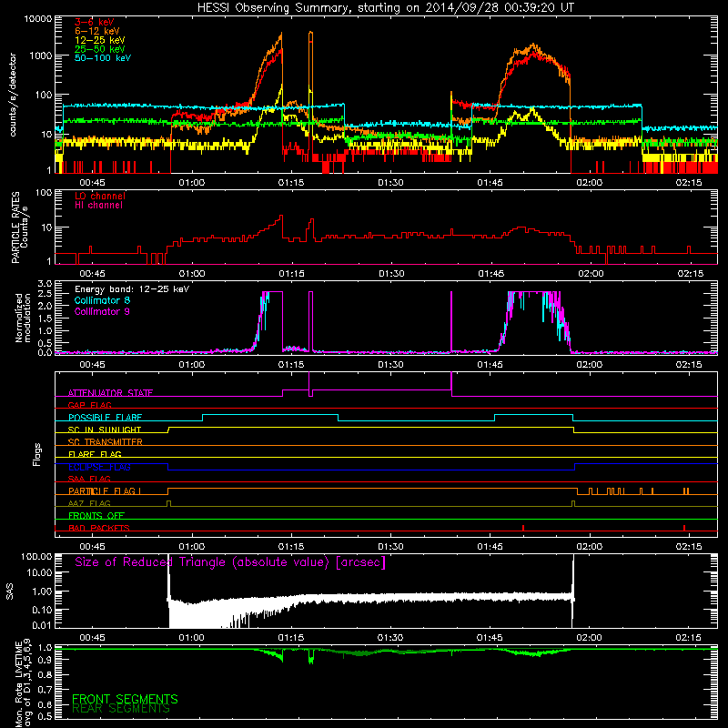Click the PARTICLE RATES axis label

click(19, 227)
